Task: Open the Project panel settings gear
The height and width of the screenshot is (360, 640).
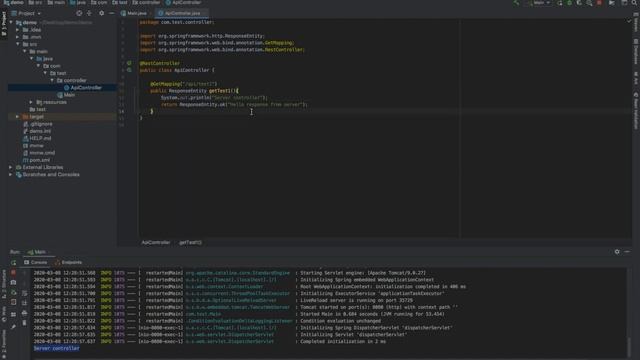Action: pos(102,13)
